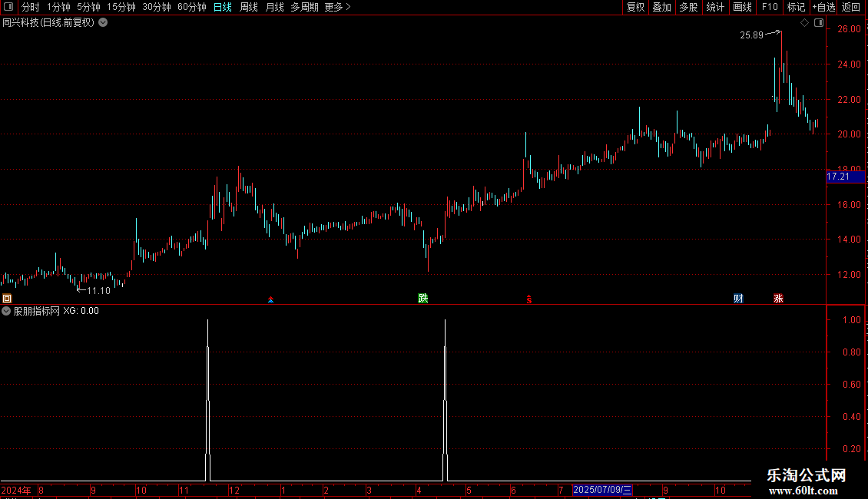Click the 2024年 timeline label
This screenshot has width=868, height=499.
click(x=16, y=490)
